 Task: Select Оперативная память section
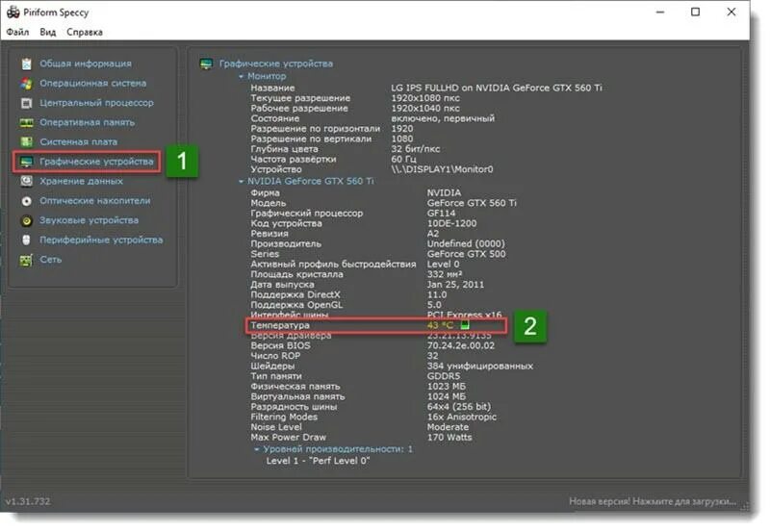[88, 123]
